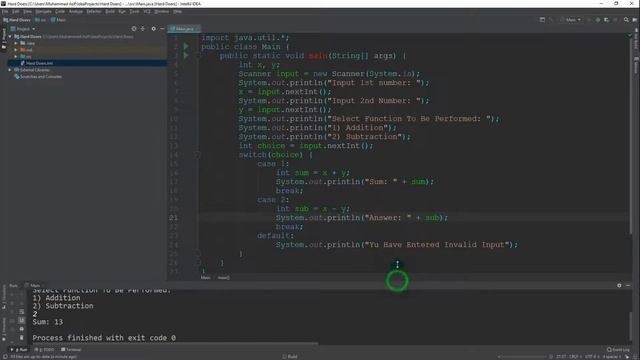640x360 pixels.
Task: Click Search Everywhere magnifier icon
Action: [626, 20]
